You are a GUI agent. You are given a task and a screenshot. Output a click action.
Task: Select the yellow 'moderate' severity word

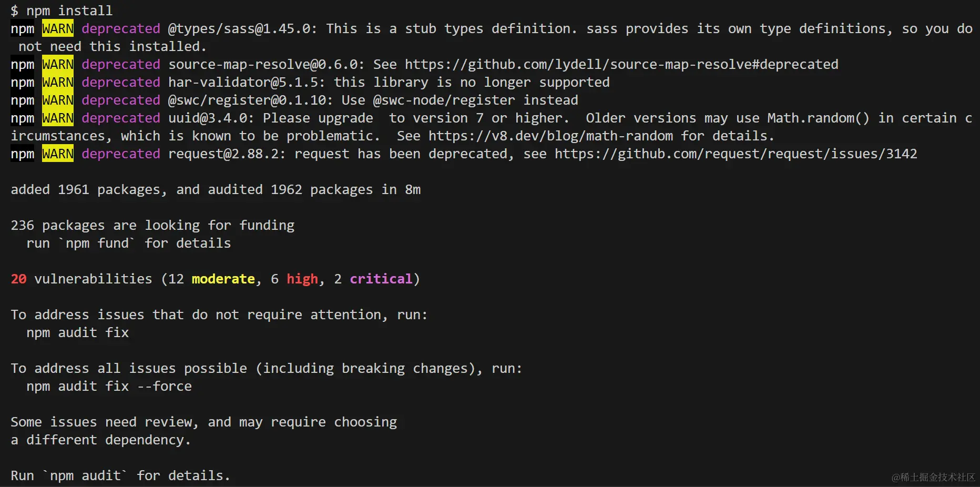(223, 279)
